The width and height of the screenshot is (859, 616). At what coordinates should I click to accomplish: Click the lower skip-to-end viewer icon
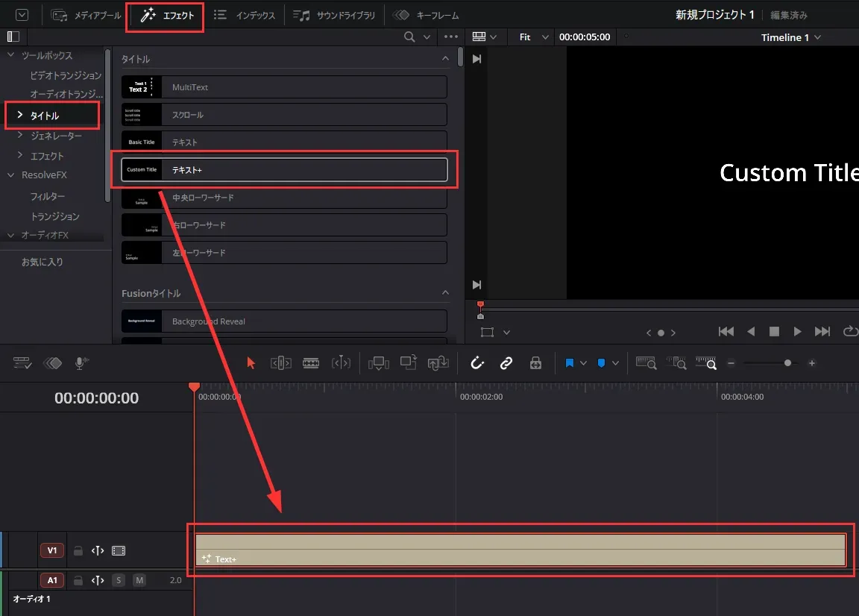[x=476, y=284]
